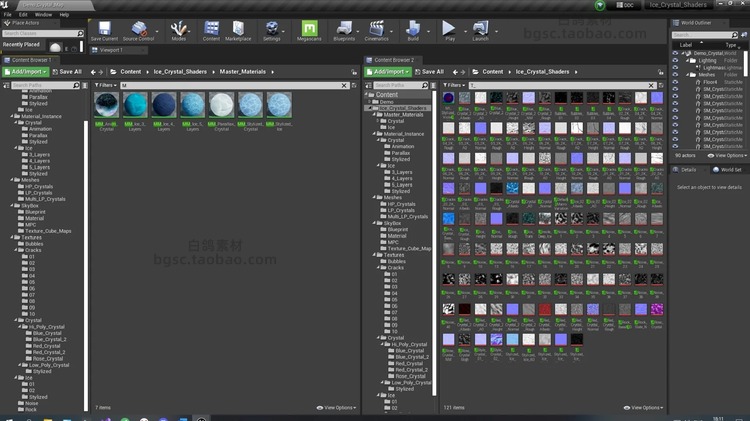Click the World Outliner search magnifier icon
750x421 pixels.
click(x=735, y=34)
